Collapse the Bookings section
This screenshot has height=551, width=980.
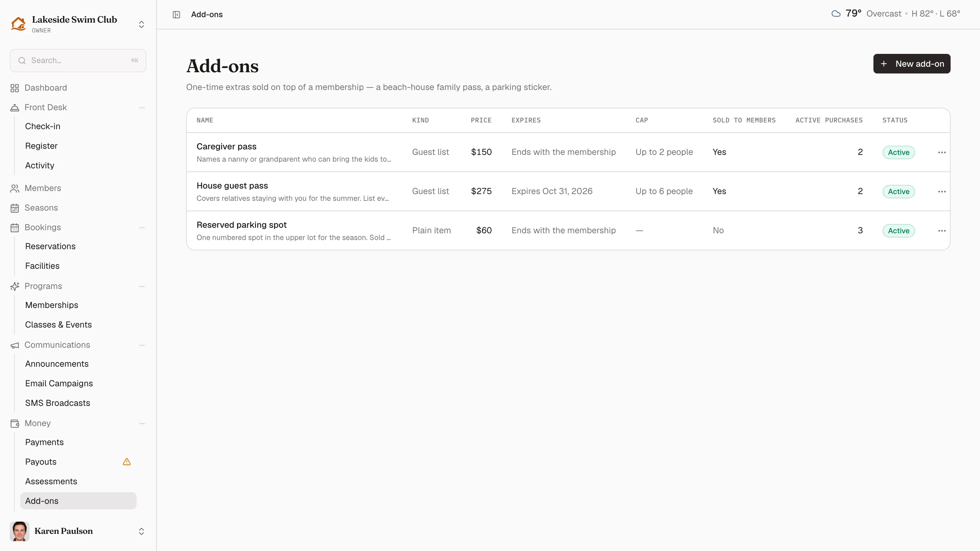point(142,227)
